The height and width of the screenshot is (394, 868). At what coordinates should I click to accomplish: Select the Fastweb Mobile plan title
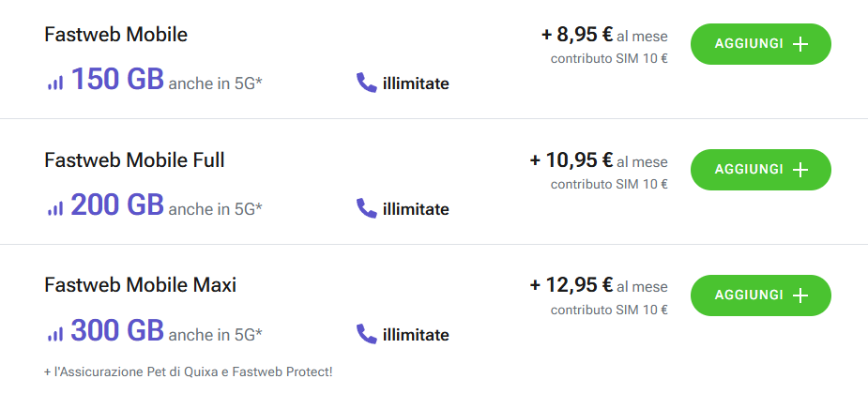coord(115,35)
